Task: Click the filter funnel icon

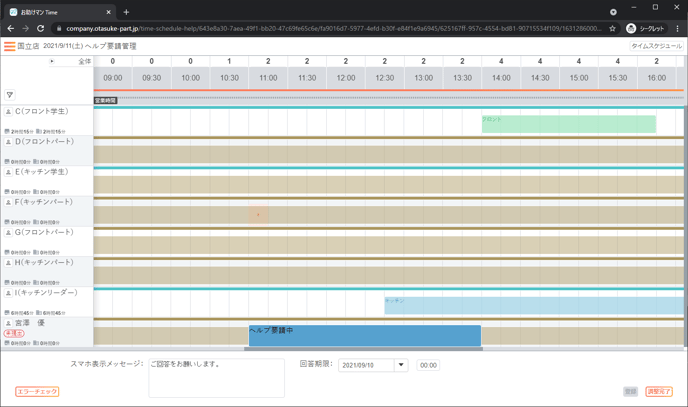Action: [x=10, y=95]
